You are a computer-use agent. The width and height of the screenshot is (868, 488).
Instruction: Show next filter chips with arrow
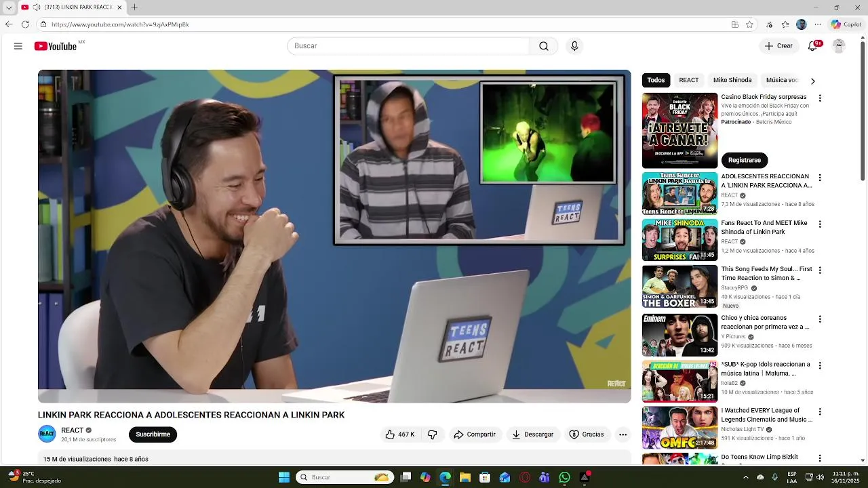pyautogui.click(x=812, y=81)
